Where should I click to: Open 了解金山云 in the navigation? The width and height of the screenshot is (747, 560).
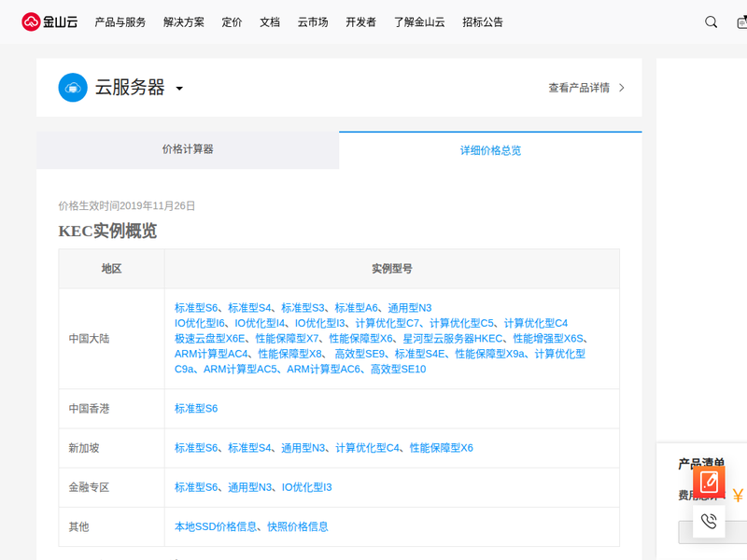pyautogui.click(x=419, y=21)
